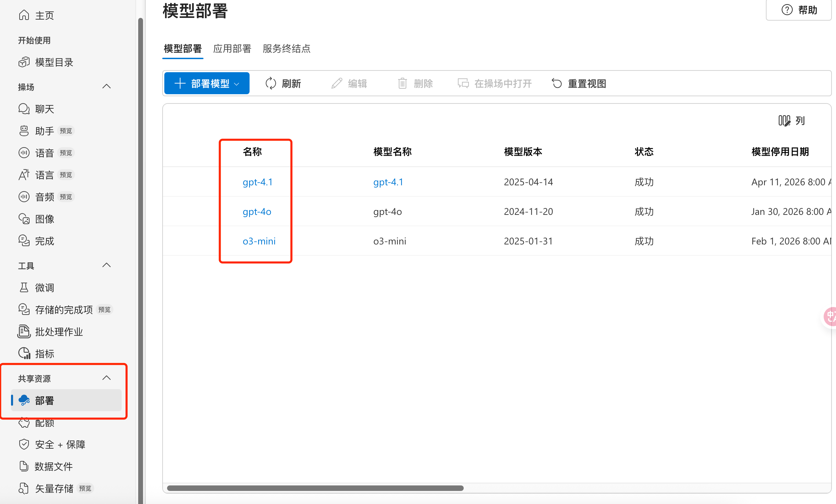Open the Batch jobs (批处理作业) icon
Screen dimensions: 836x504
24,332
